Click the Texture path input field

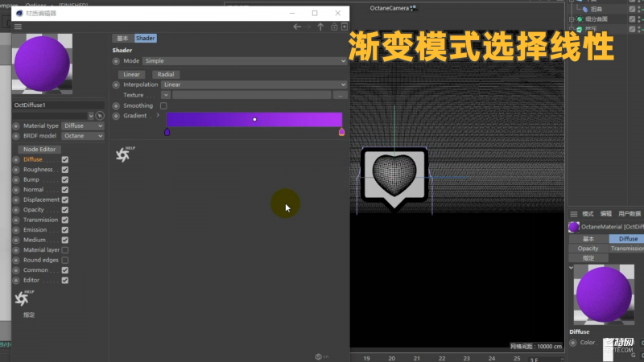(x=251, y=95)
